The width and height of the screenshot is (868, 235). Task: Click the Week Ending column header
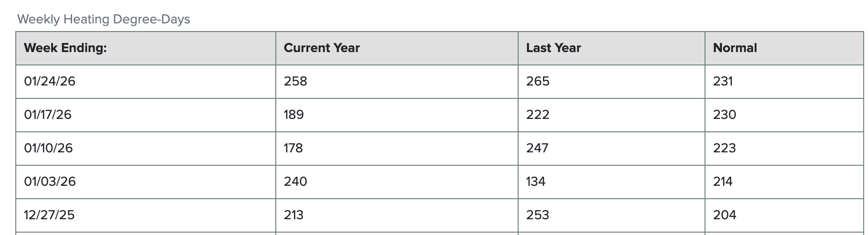click(x=65, y=48)
